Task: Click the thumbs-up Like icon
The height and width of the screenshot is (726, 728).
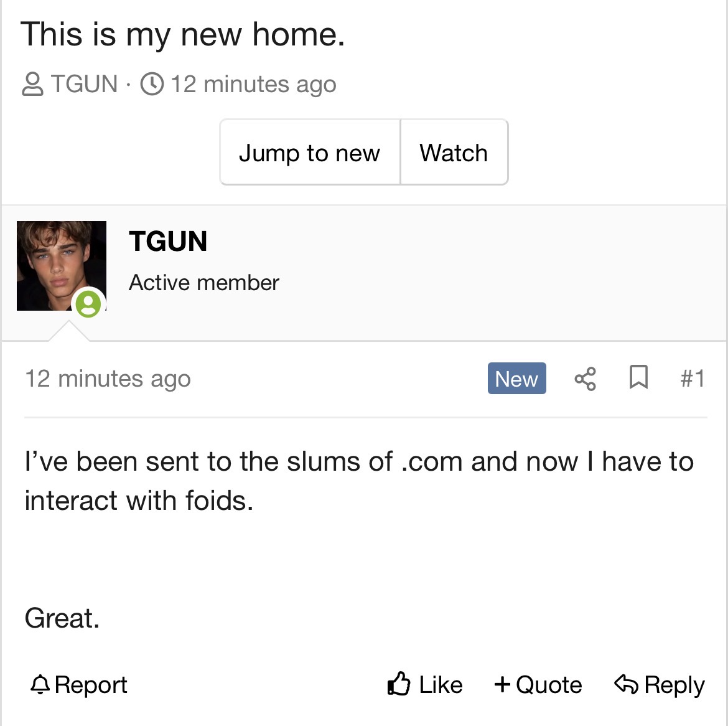Action: (x=399, y=684)
